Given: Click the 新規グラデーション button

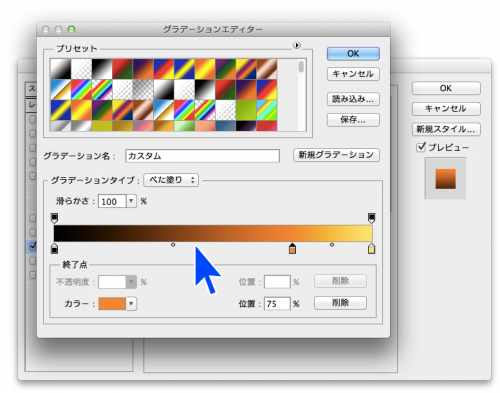Looking at the screenshot, I should [336, 155].
